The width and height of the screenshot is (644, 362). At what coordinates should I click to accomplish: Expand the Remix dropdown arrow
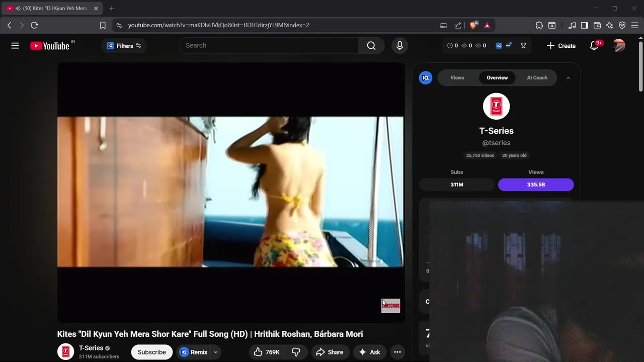click(215, 352)
